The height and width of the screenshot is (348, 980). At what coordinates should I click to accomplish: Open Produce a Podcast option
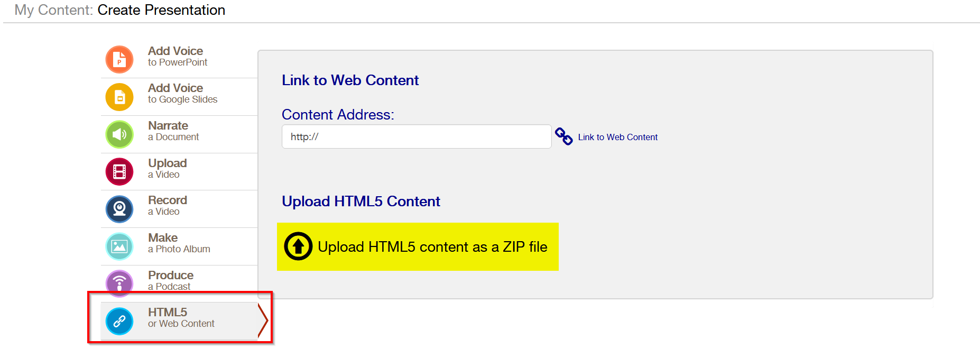pos(171,280)
